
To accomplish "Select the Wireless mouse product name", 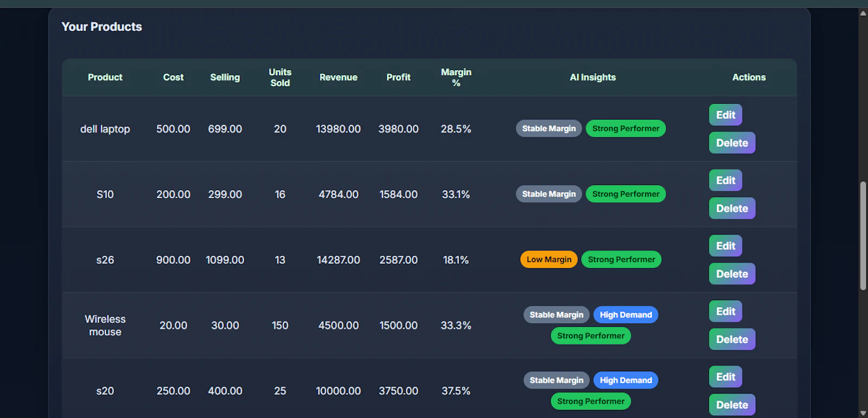I will pyautogui.click(x=105, y=326).
